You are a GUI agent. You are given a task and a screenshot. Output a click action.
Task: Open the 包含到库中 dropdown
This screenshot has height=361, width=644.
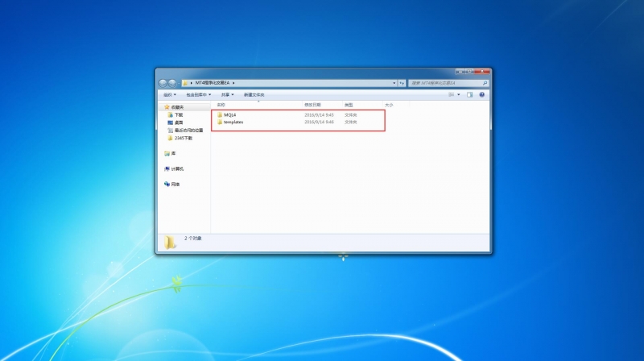point(198,94)
